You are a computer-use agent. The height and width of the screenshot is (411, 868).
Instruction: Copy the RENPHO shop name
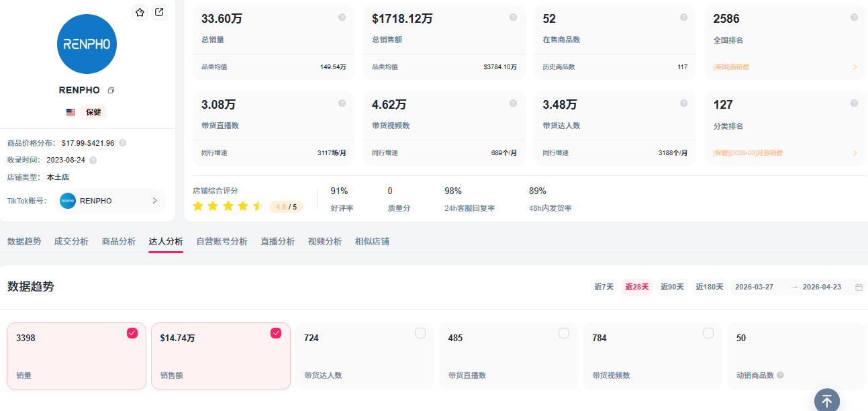click(111, 90)
